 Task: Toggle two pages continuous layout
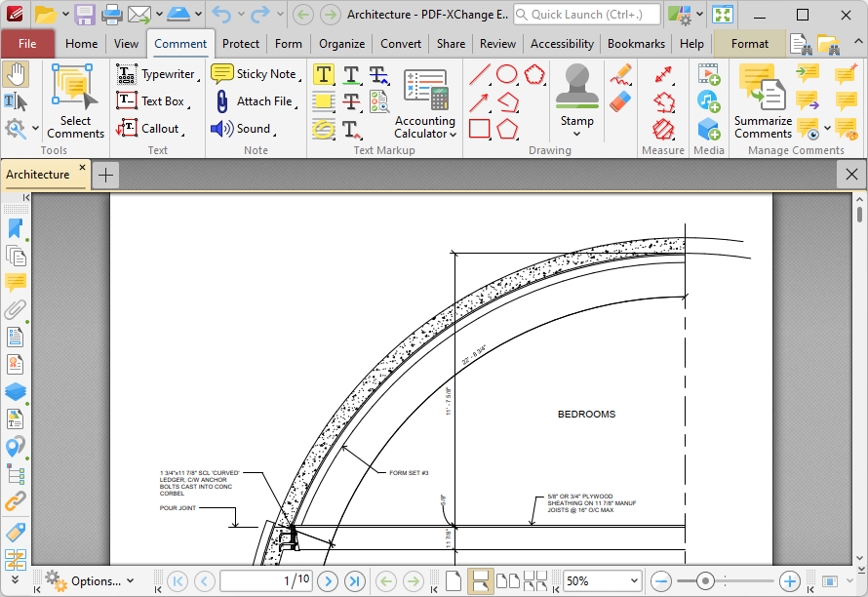(535, 581)
